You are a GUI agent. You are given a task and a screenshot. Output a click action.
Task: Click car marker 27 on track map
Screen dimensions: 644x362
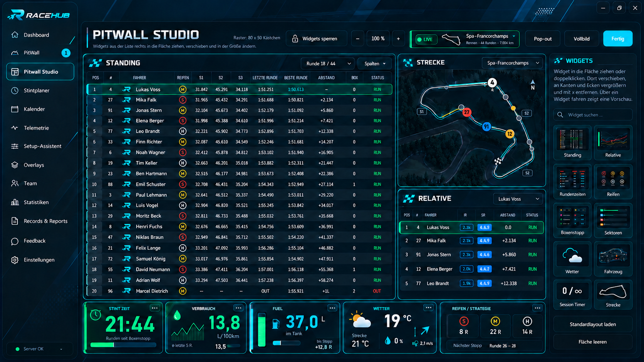(x=467, y=112)
